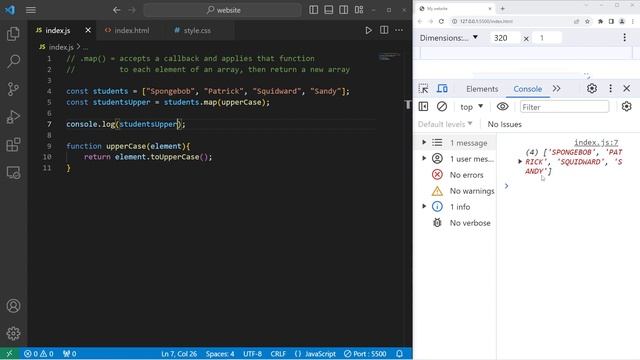
Task: Split the editor to the right
Action: 384,30
